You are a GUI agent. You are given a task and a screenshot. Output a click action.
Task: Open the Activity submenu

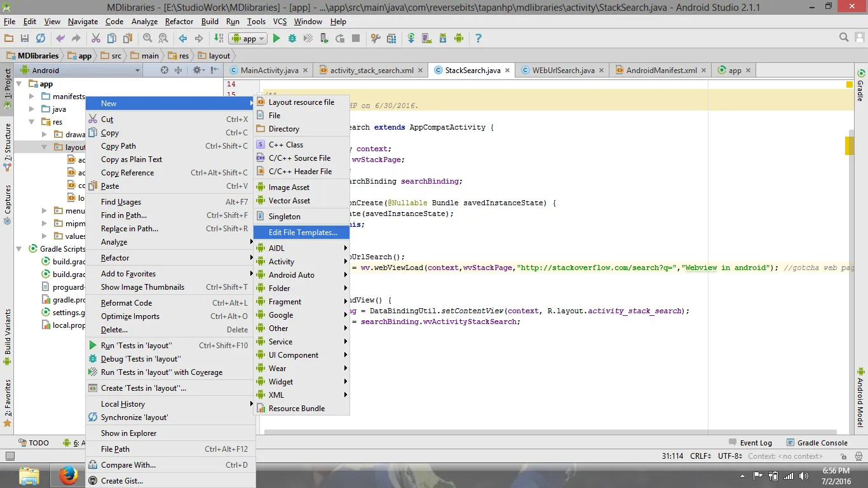click(301, 262)
